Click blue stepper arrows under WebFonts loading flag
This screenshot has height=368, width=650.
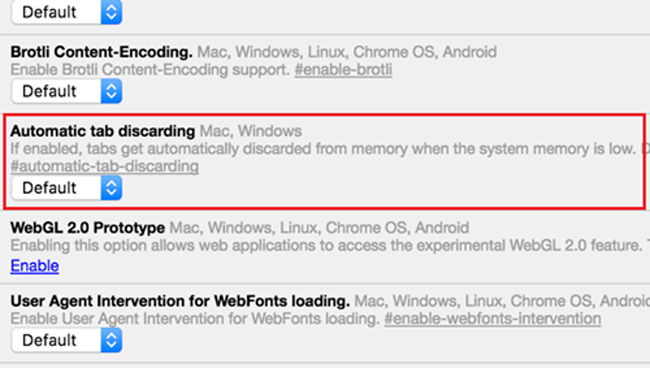click(111, 340)
